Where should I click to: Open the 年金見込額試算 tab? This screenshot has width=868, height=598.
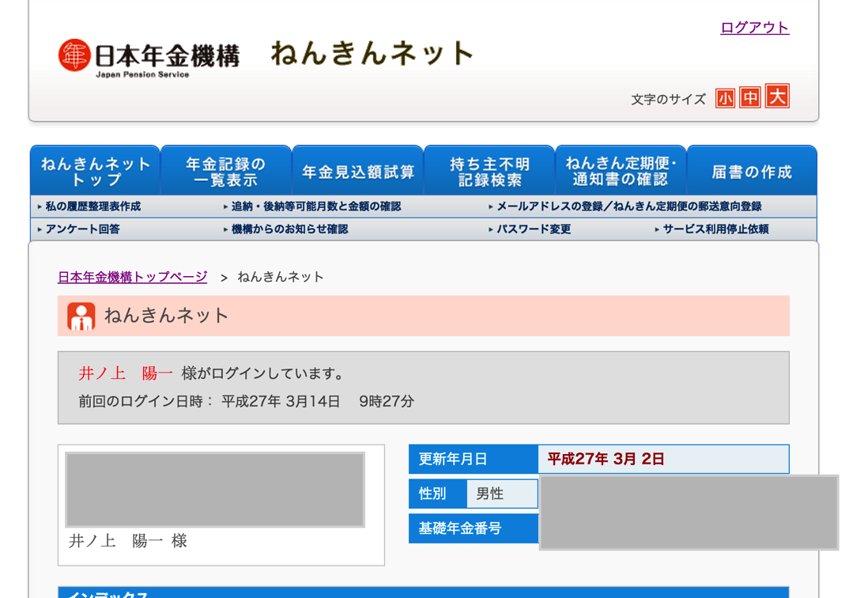357,171
